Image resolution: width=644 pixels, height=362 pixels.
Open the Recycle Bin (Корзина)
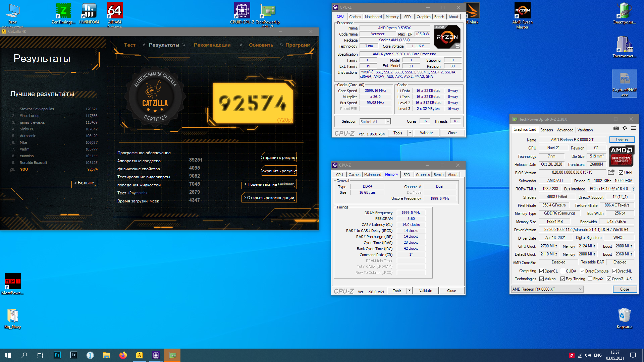click(624, 318)
